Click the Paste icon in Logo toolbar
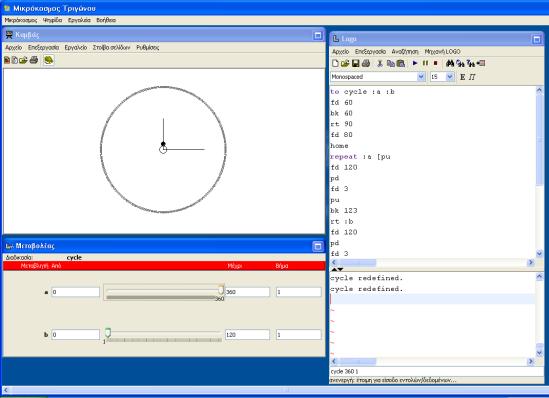Screen dimensions: 549x398 pos(401,63)
